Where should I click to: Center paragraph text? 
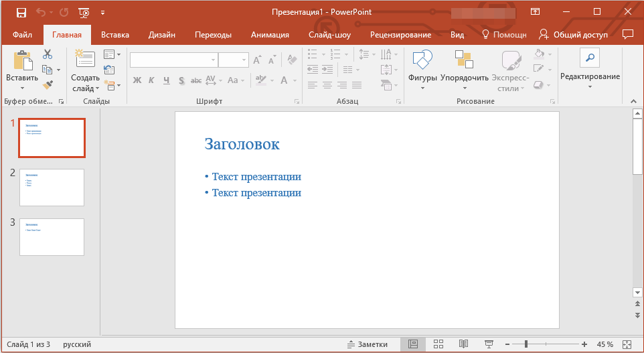[327, 85]
